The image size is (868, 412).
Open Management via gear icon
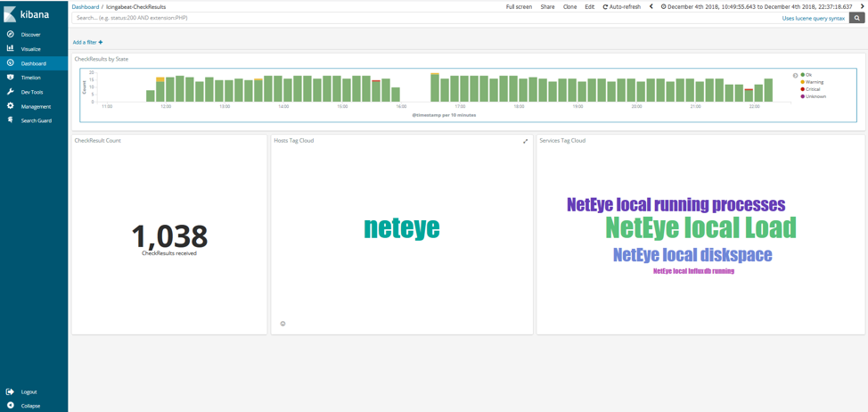click(10, 106)
